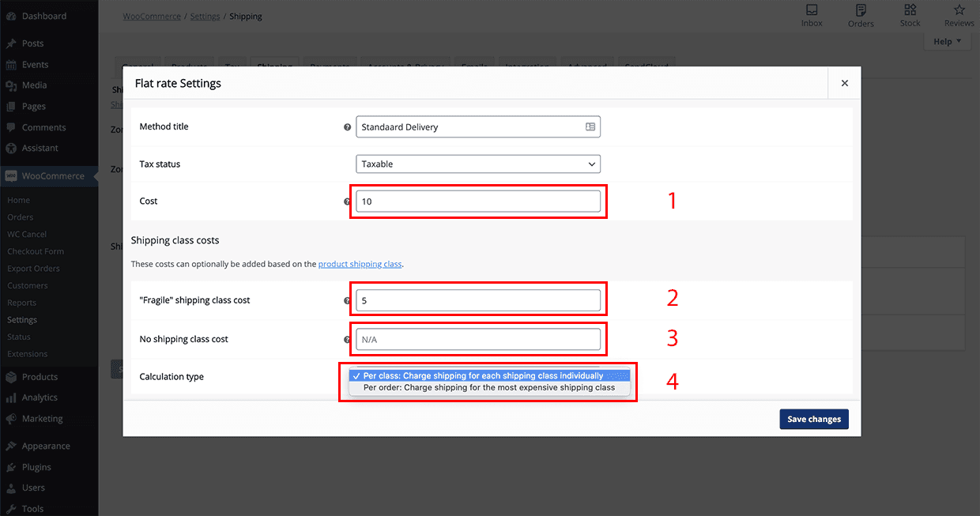Click the Plugins plug icon

coord(10,467)
